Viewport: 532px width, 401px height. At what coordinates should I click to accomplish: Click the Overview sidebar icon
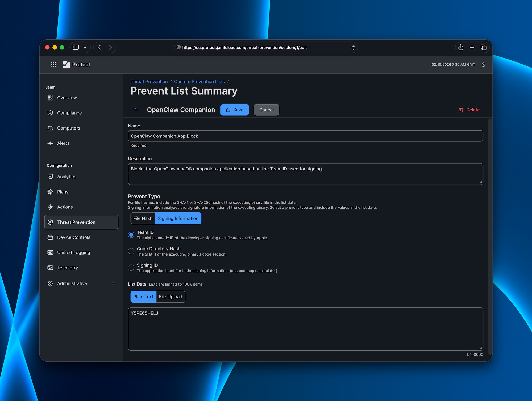[x=50, y=98]
